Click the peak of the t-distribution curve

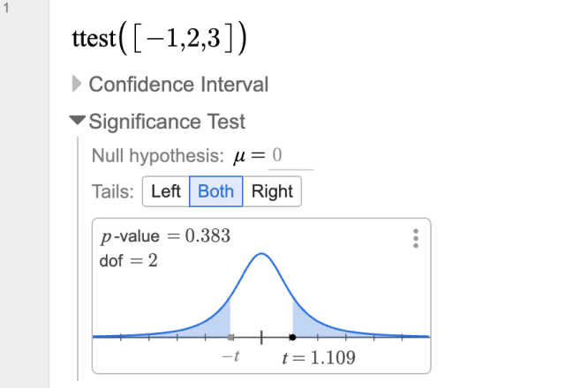(261, 254)
